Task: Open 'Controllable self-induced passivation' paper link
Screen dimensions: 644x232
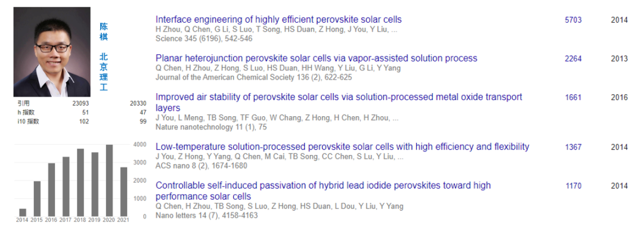Action: coord(323,190)
